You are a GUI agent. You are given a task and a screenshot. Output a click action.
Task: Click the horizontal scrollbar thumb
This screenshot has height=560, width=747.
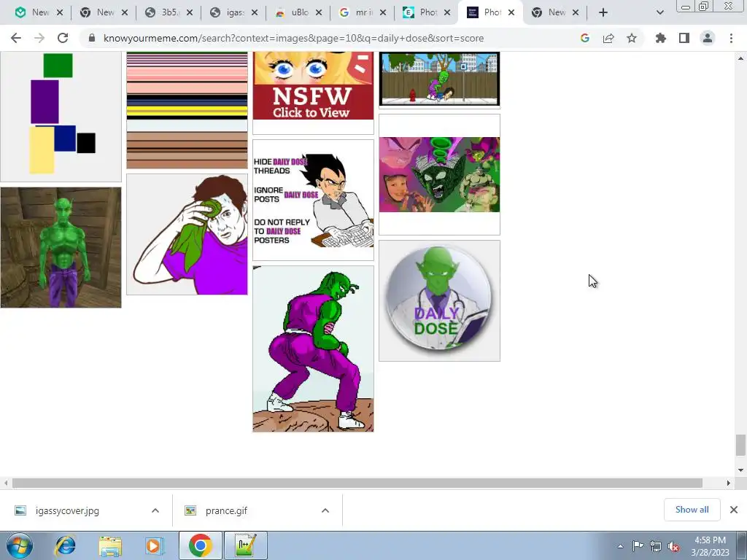pyautogui.click(x=357, y=483)
